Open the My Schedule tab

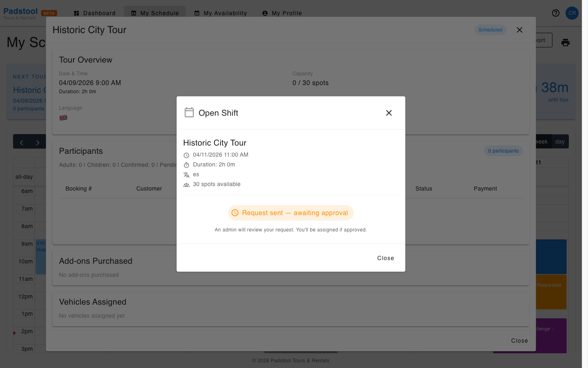[155, 13]
